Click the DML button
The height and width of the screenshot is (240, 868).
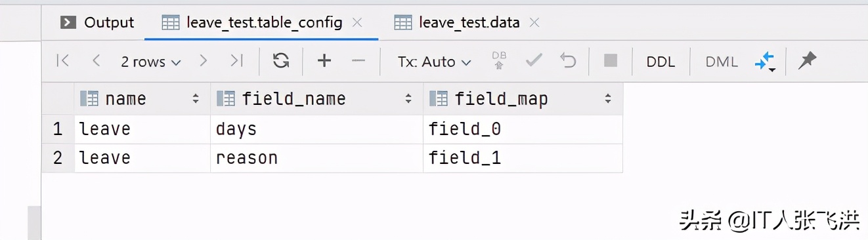722,62
